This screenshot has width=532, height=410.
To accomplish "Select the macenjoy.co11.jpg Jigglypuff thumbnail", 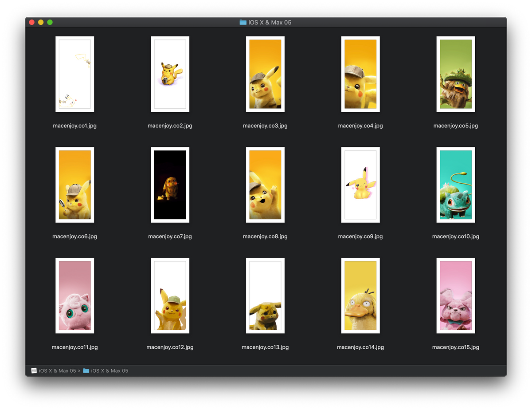I will pyautogui.click(x=74, y=296).
